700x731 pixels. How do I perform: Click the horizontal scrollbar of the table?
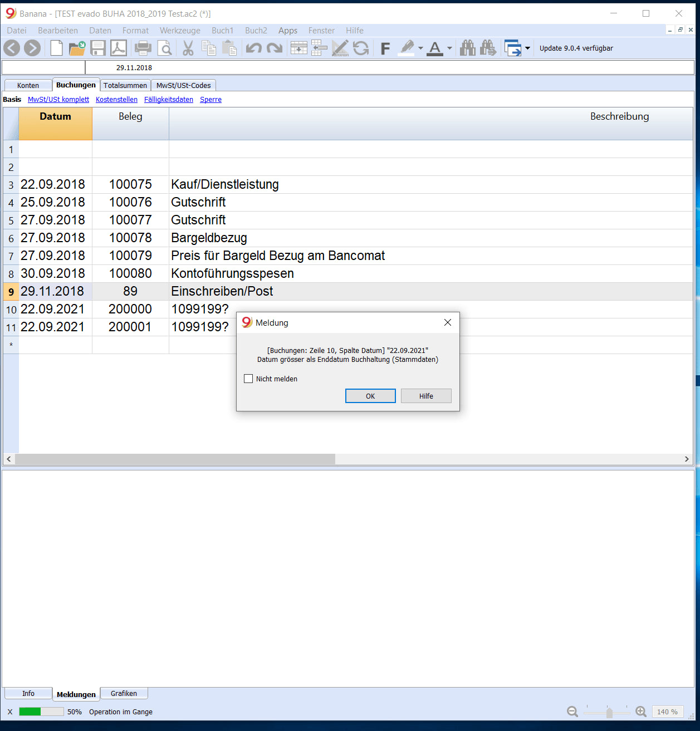click(175, 459)
